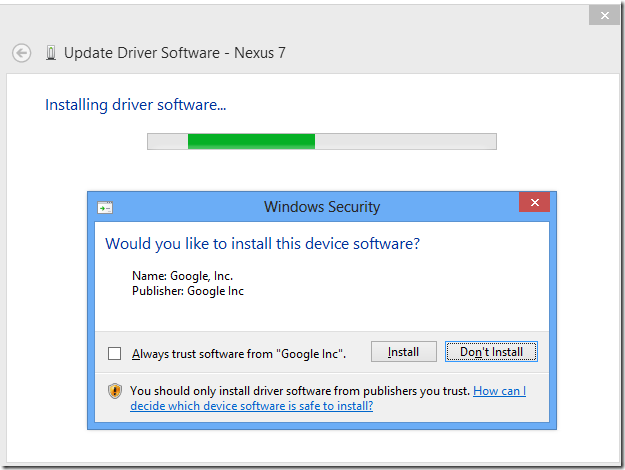
Task: Click the green driver installation progress bar
Action: pos(322,142)
